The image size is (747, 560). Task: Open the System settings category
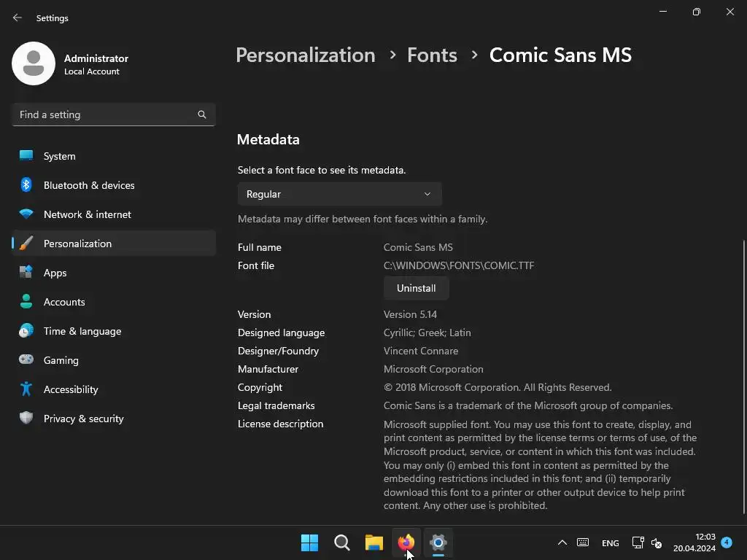114,156
